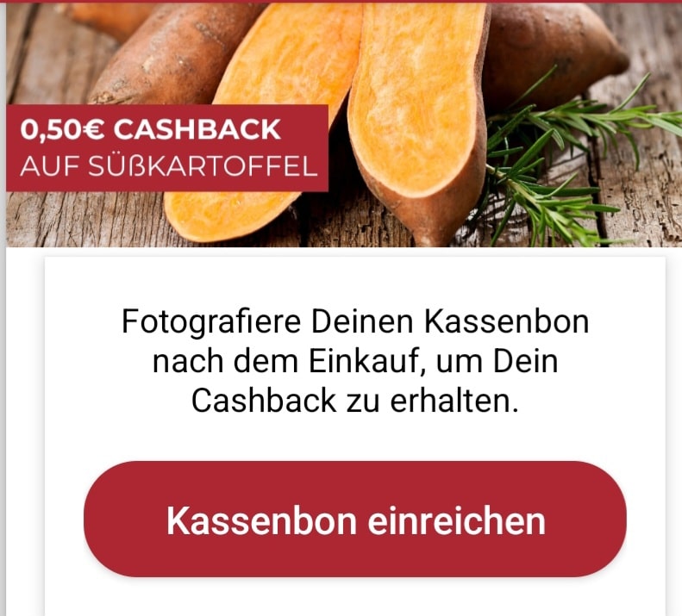Tap the Kassenbon einreichen button
The height and width of the screenshot is (616, 682).
point(355,519)
